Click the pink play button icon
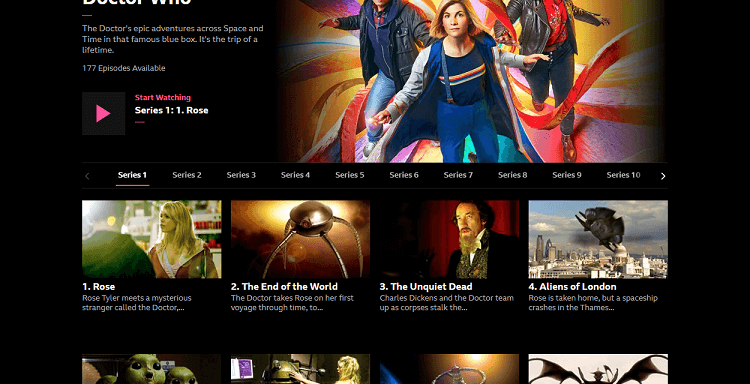 [x=103, y=113]
